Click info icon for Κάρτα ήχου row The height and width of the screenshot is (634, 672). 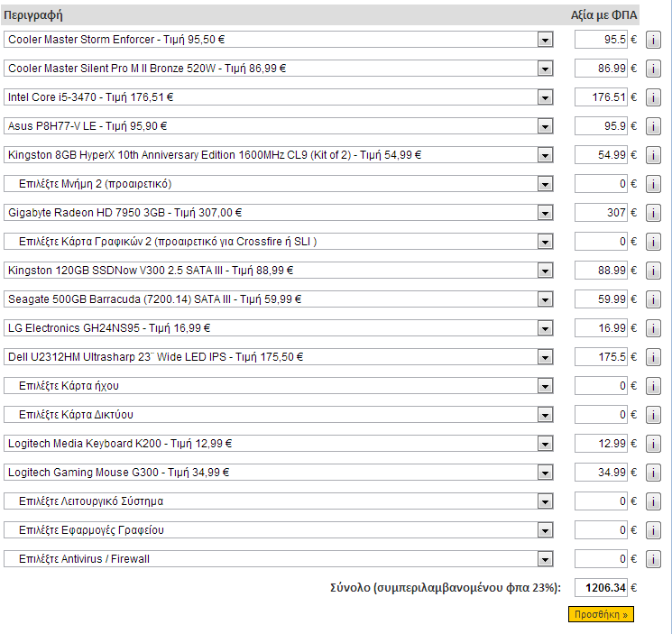[653, 386]
